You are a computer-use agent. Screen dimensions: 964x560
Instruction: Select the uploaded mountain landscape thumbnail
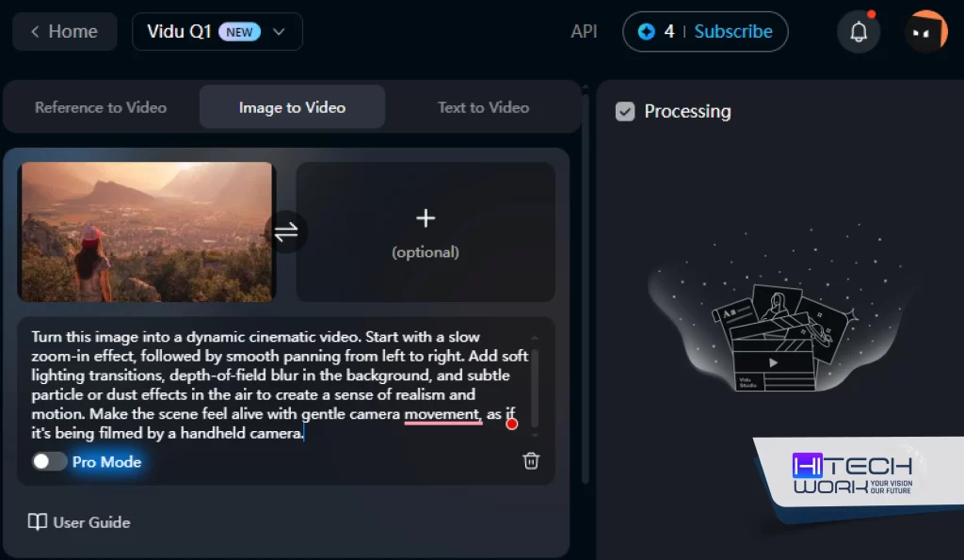point(147,232)
